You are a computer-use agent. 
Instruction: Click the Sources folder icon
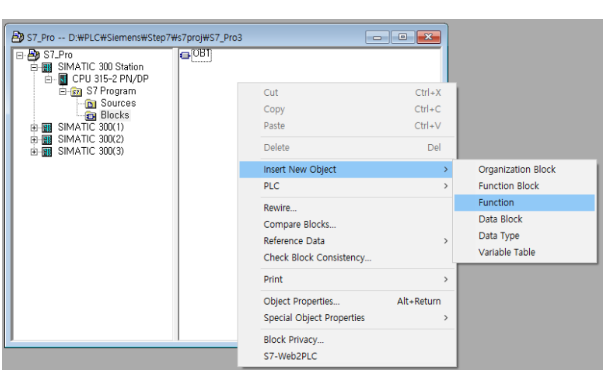[91, 104]
